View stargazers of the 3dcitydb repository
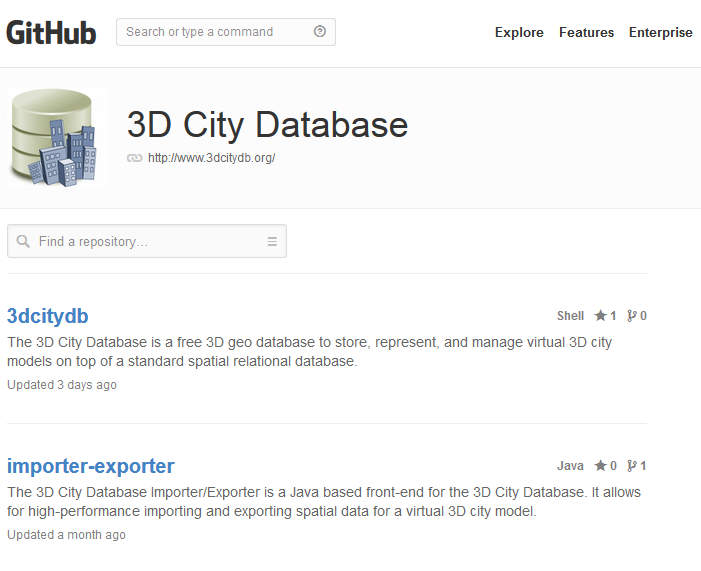 tap(605, 316)
